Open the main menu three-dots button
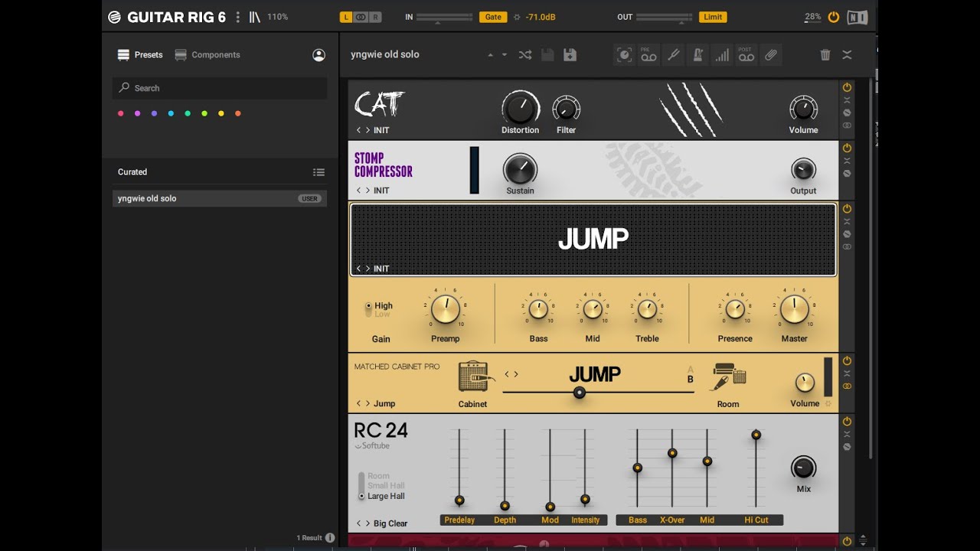 coord(237,17)
